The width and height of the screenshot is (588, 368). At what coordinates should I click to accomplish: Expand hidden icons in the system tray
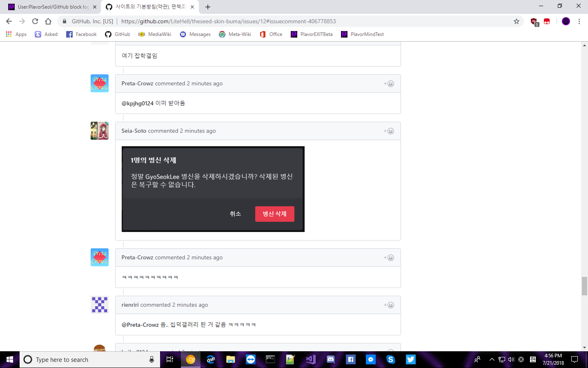pos(492,359)
